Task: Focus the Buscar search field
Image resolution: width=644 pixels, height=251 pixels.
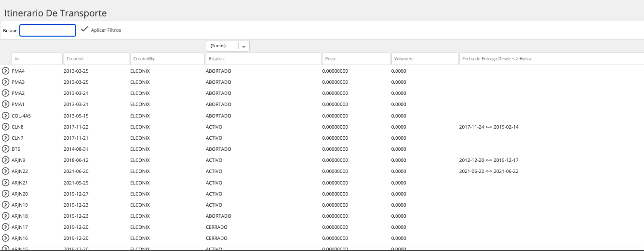Action: (48, 30)
